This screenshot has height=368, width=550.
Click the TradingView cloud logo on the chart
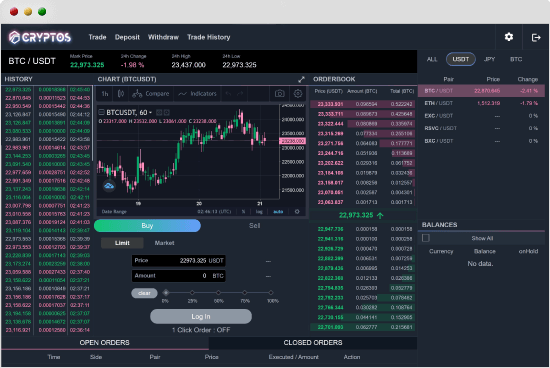click(109, 186)
